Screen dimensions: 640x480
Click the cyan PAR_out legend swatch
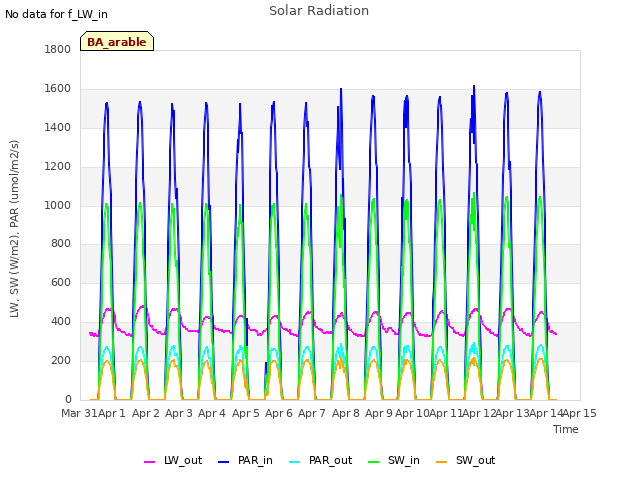pyautogui.click(x=295, y=462)
